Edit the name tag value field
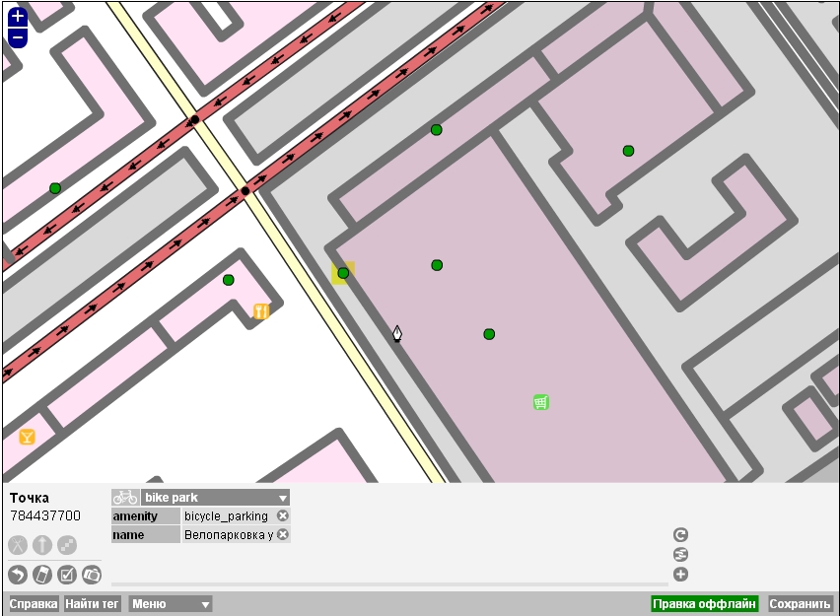 [228, 535]
